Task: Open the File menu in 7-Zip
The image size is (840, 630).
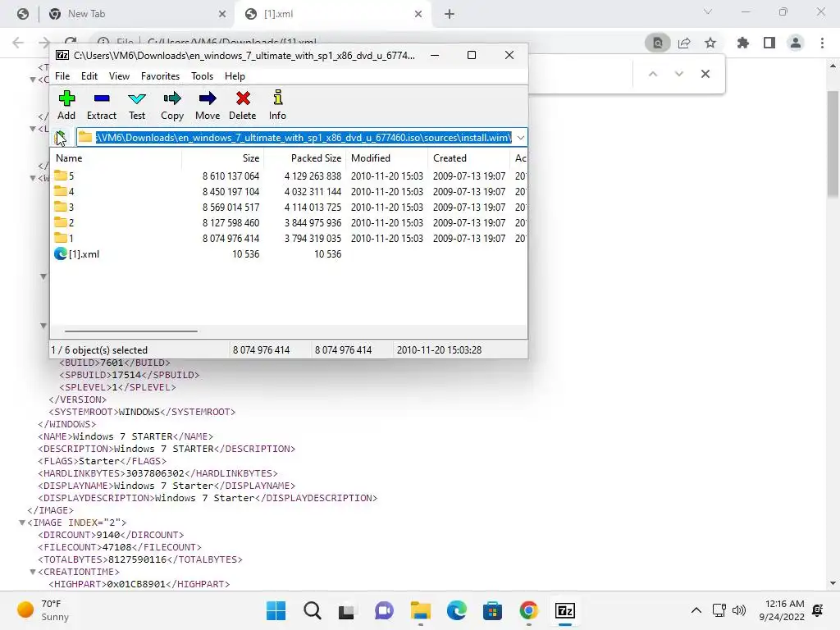Action: (62, 76)
